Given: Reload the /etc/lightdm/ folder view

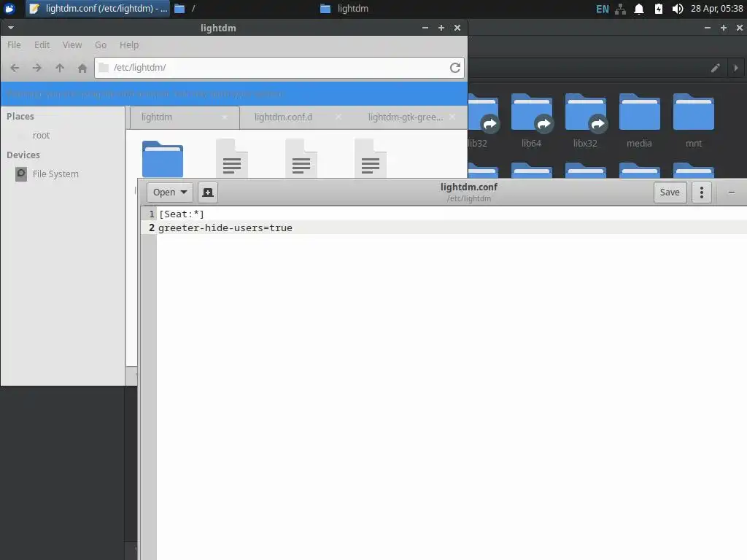Looking at the screenshot, I should click(x=455, y=68).
